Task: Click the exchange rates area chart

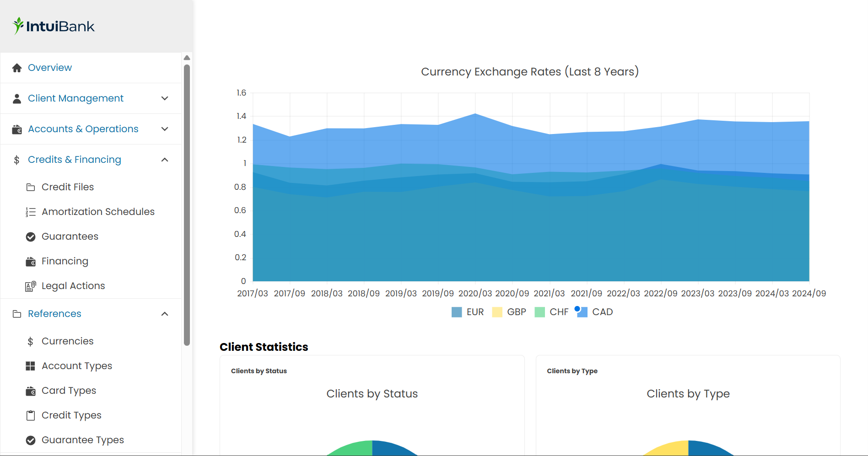Action: click(531, 187)
